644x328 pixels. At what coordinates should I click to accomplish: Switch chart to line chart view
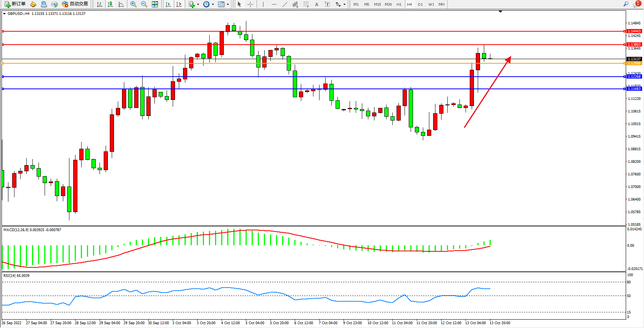point(121,4)
